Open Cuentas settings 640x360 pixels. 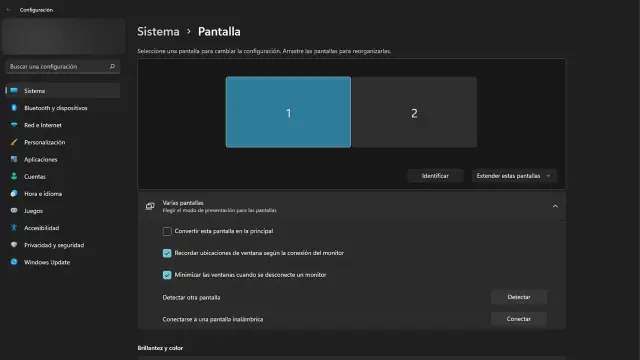pos(63,176)
